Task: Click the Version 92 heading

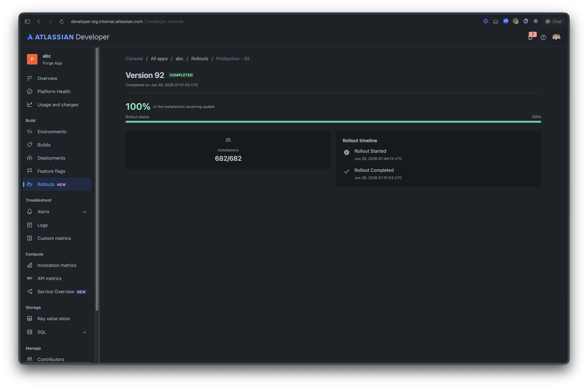Action: (145, 75)
